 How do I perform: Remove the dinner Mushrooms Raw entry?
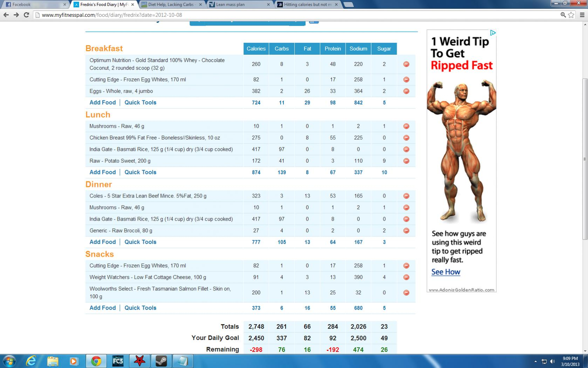406,208
